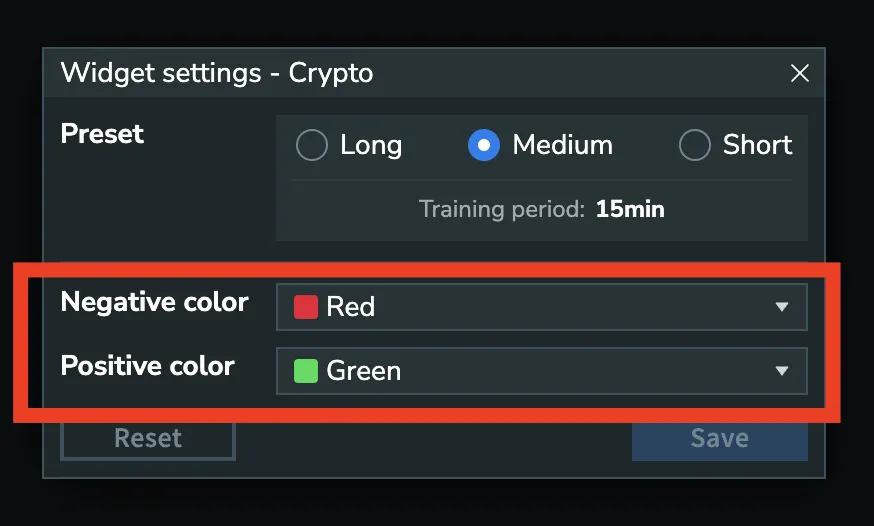This screenshot has width=874, height=526.
Task: Click the red square swatch icon
Action: pos(305,307)
